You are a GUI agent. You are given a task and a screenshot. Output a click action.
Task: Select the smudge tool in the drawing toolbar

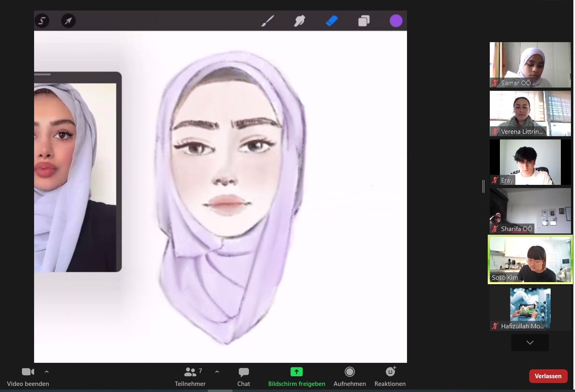tap(299, 21)
